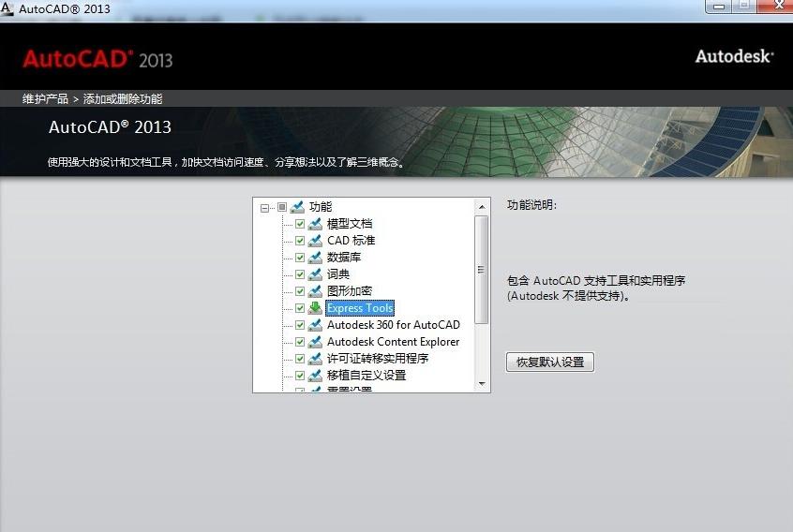This screenshot has height=532, width=793.
Task: Click the red AutoCAD 2013 logo
Action: 97,59
